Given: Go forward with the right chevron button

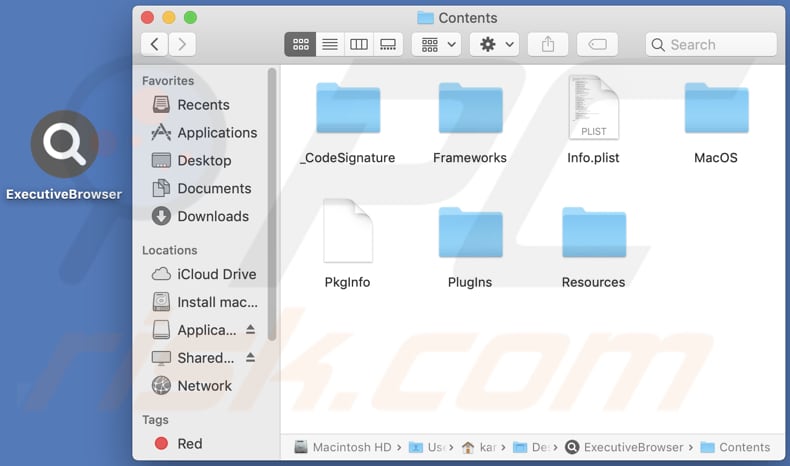Looking at the screenshot, I should 182,44.
